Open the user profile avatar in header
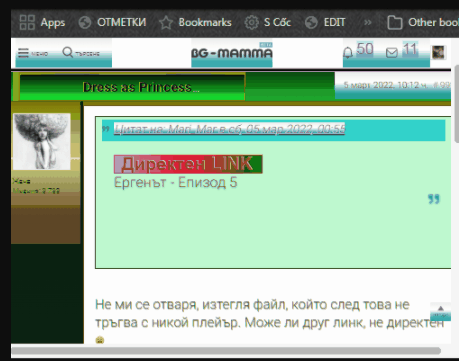 [438, 52]
